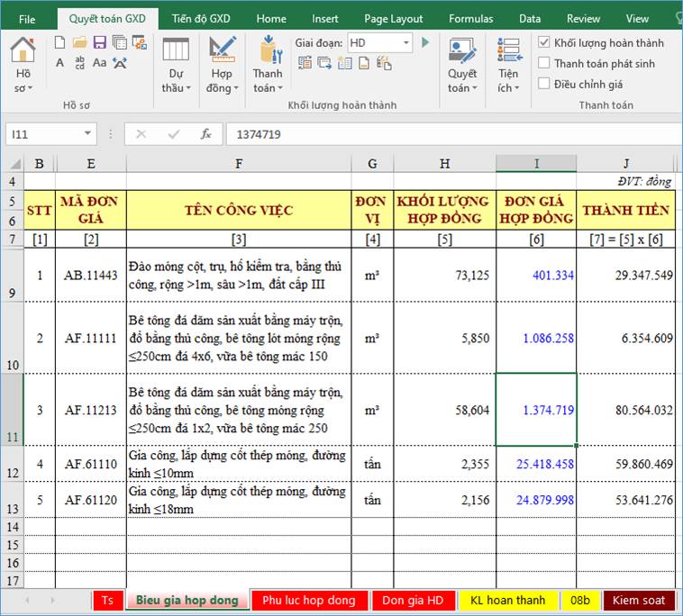Expand the Name Box dropdown arrow
The width and height of the screenshot is (683, 616).
point(87,134)
